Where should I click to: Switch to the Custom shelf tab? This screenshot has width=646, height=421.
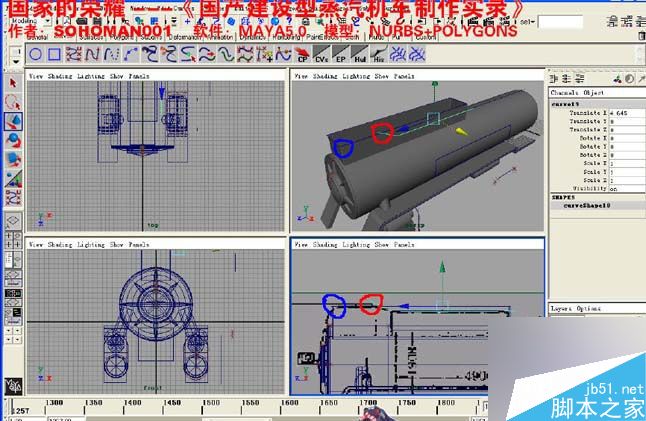click(x=426, y=37)
